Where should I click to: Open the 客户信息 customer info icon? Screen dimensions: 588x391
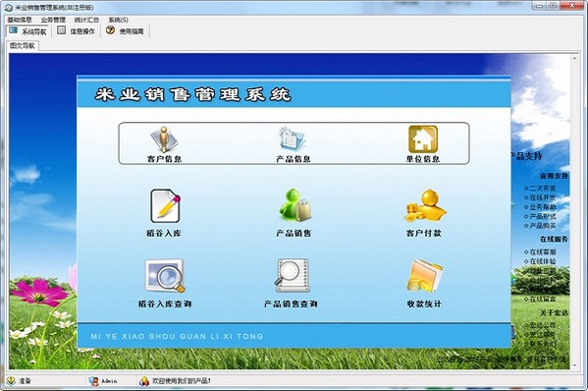[x=164, y=140]
